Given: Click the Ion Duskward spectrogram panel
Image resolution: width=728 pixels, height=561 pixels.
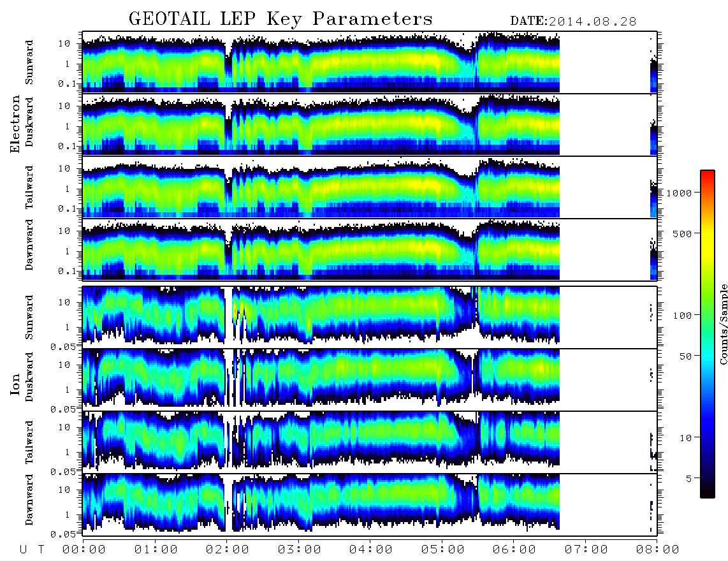Looking at the screenshot, I should tap(370, 379).
